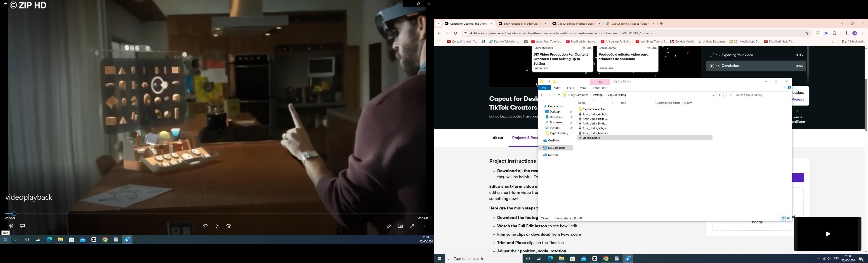Refresh the CapCut Editing folder
The width and height of the screenshot is (868, 263).
720,95
